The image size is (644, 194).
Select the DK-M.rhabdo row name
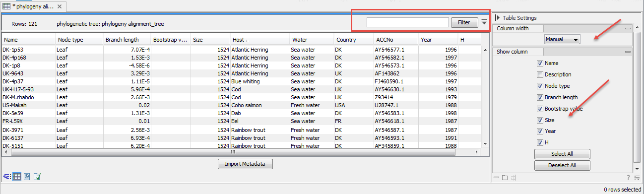click(18, 97)
